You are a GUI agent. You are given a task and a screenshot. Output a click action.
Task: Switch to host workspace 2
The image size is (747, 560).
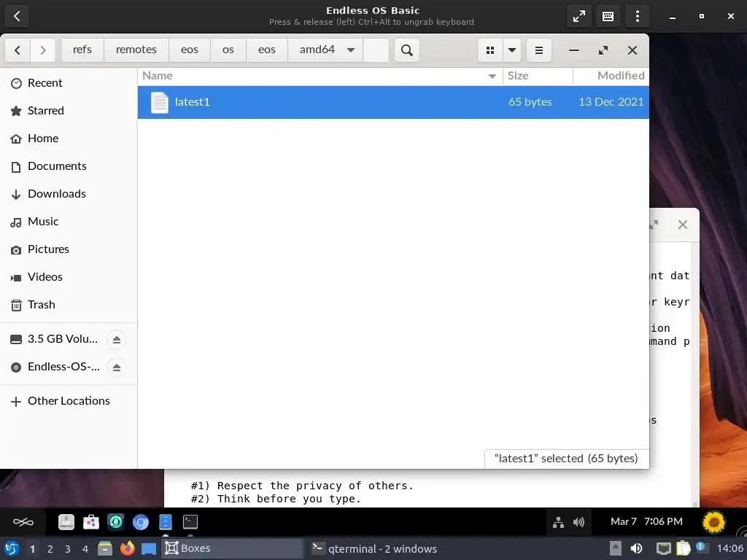tap(50, 549)
